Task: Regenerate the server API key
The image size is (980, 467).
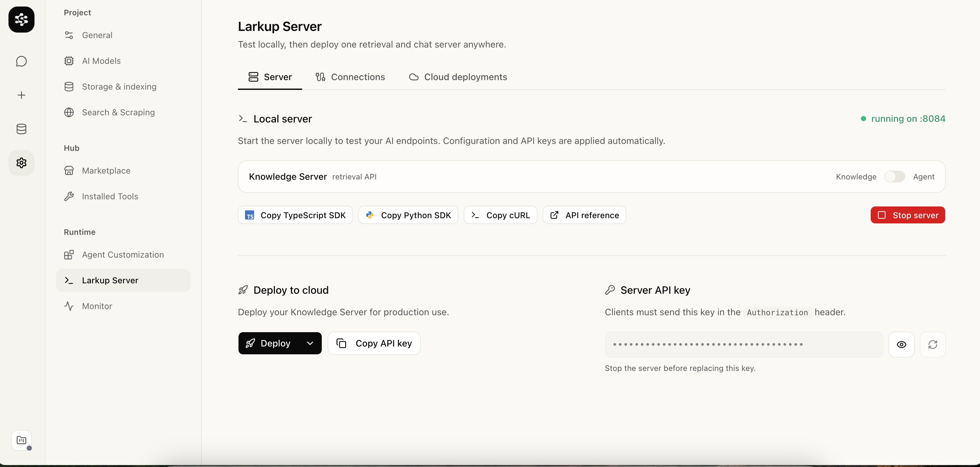Action: tap(932, 344)
